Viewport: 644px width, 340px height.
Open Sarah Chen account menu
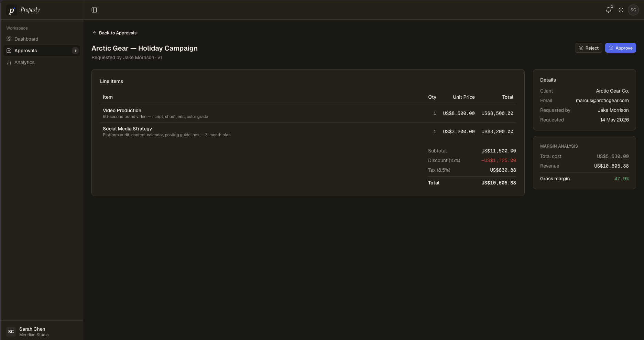point(42,331)
